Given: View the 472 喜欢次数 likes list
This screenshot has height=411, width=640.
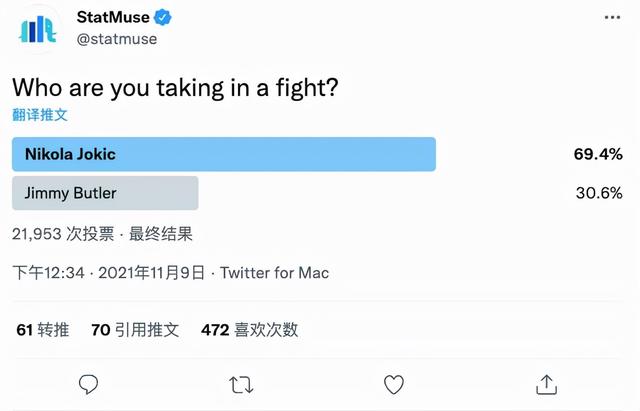Looking at the screenshot, I should [x=249, y=330].
